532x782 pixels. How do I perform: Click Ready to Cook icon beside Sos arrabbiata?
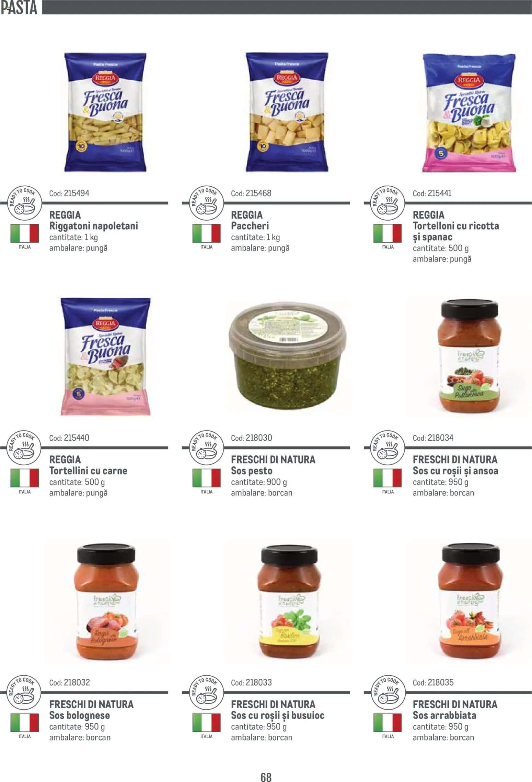point(388,693)
